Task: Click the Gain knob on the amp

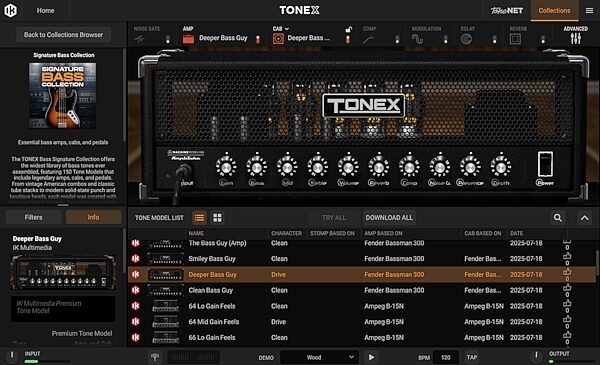Action: click(x=226, y=167)
